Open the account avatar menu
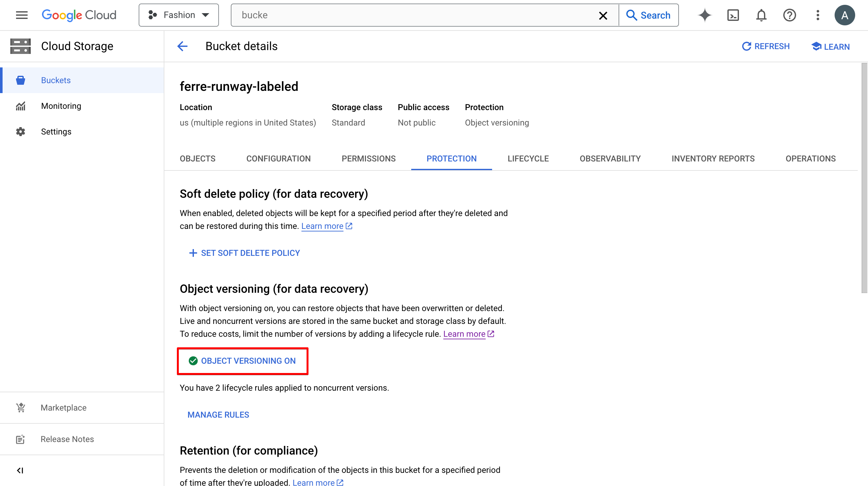 (845, 15)
